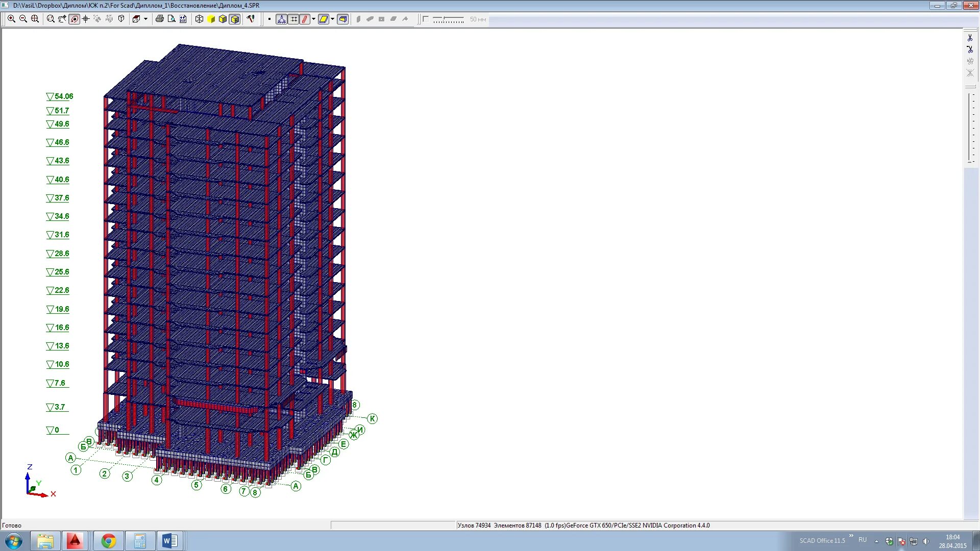The height and width of the screenshot is (551, 980).
Task: Click RU language indicator
Action: (863, 540)
